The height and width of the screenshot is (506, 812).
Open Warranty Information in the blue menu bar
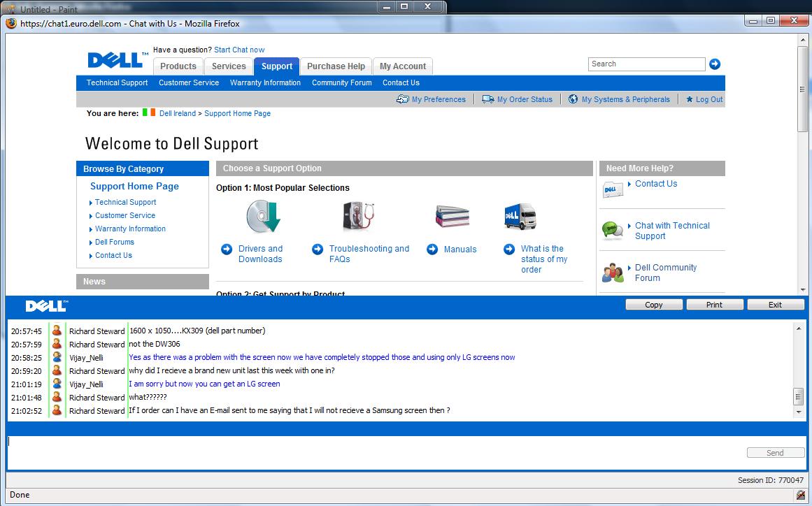point(265,82)
